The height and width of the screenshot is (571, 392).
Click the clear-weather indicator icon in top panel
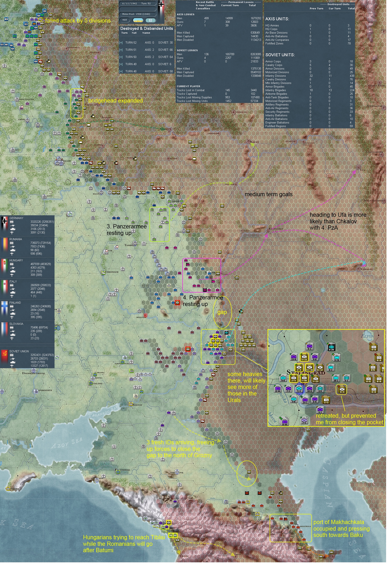tap(138, 20)
